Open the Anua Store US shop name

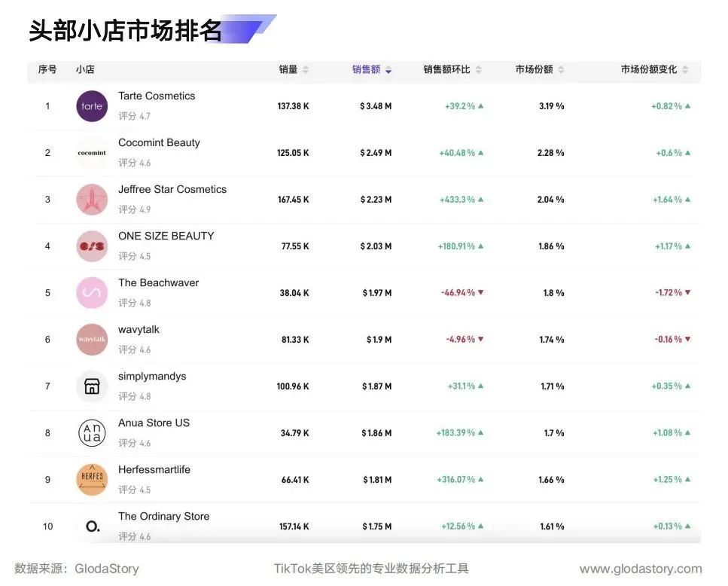pyautogui.click(x=154, y=423)
